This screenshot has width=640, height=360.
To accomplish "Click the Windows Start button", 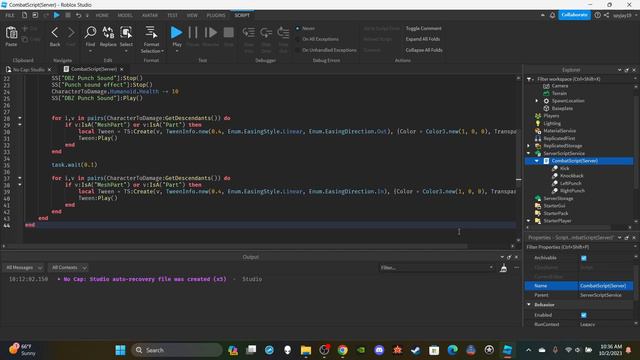I will (120, 350).
